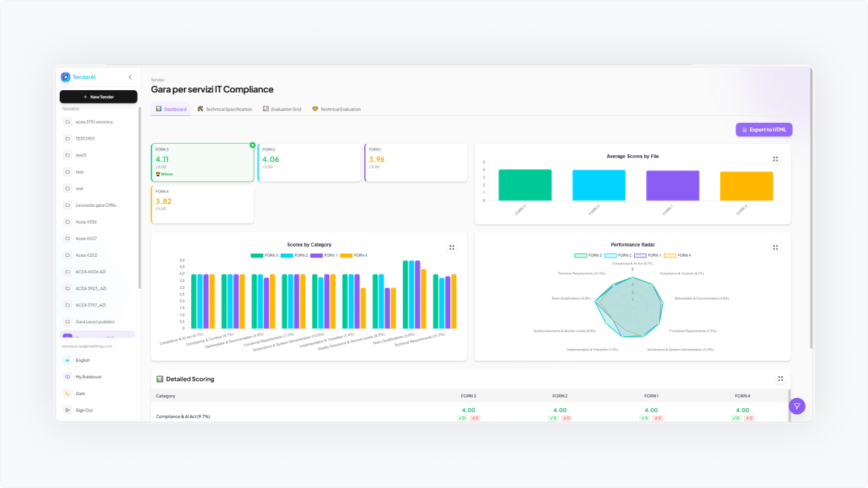This screenshot has width=868, height=488.
Task: Expand the Scores by Category chart fullscreen
Action: coord(452,247)
